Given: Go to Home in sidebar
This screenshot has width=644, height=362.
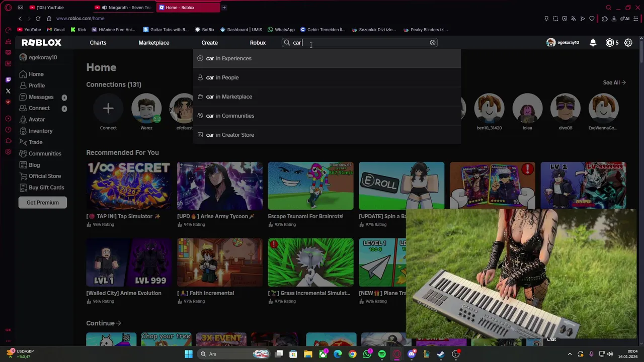Looking at the screenshot, I should point(32,74).
